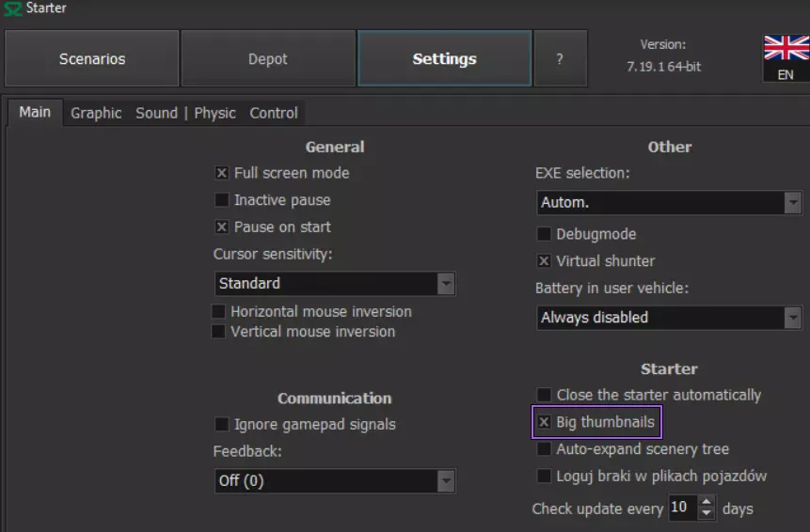This screenshot has width=810, height=532.
Task: Uncheck the Virtual shunter option
Action: [544, 261]
